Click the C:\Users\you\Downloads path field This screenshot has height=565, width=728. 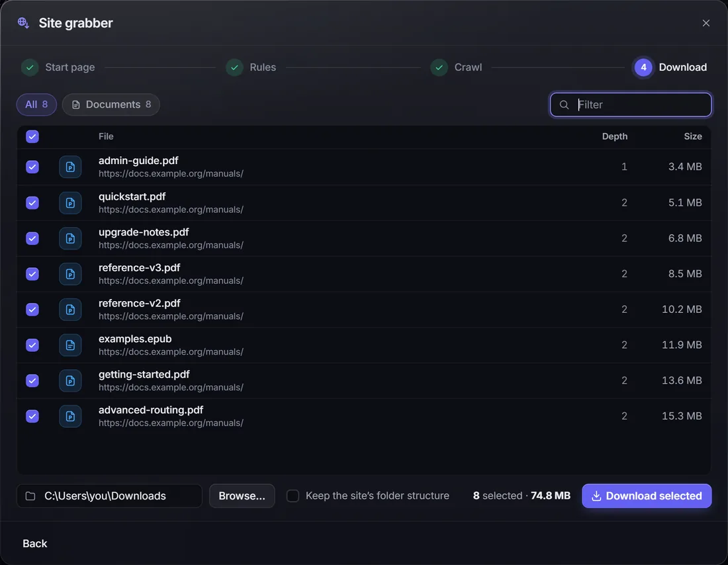coord(110,496)
